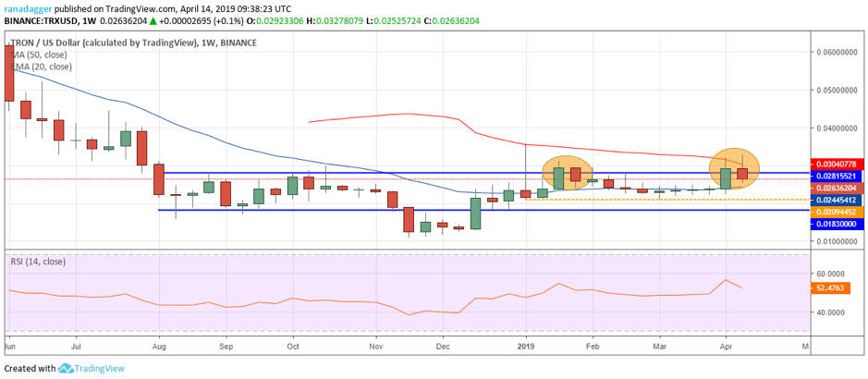Click the 'ranadagger published on TradingView.com' header line

click(x=148, y=9)
